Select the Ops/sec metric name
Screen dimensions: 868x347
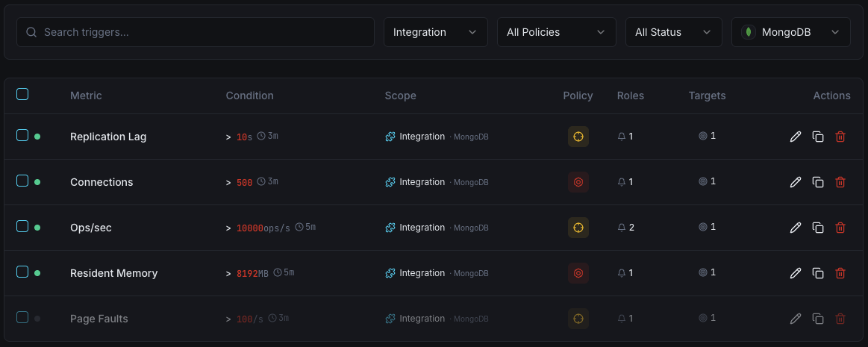tap(91, 228)
